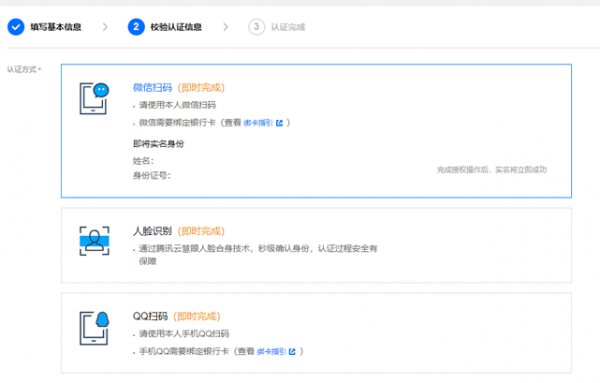The height and width of the screenshot is (383, 600).
Task: Click the completed step checkmark icon
Action: [x=16, y=27]
